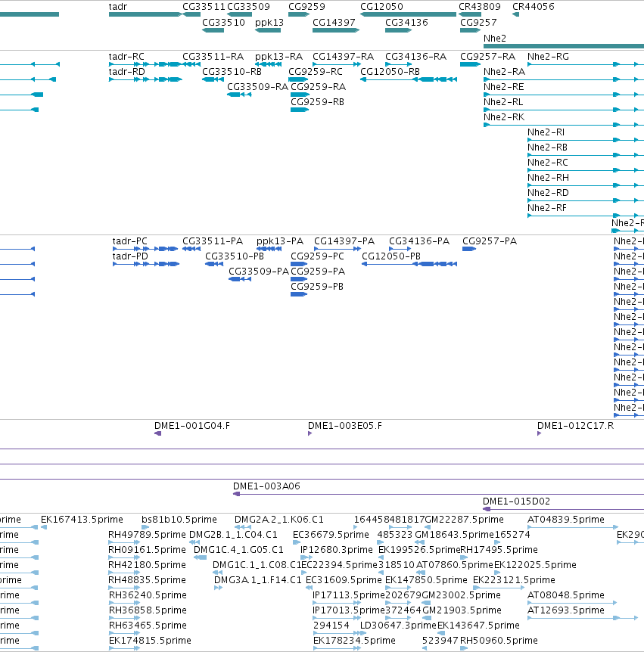Click the CG9259 gene label
The height and width of the screenshot is (652, 644).
(x=306, y=7)
